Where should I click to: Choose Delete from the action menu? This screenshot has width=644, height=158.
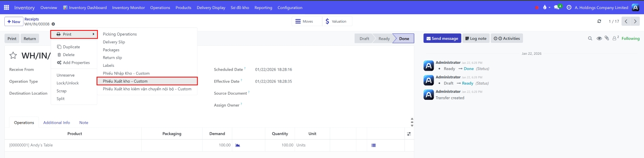pyautogui.click(x=74, y=55)
